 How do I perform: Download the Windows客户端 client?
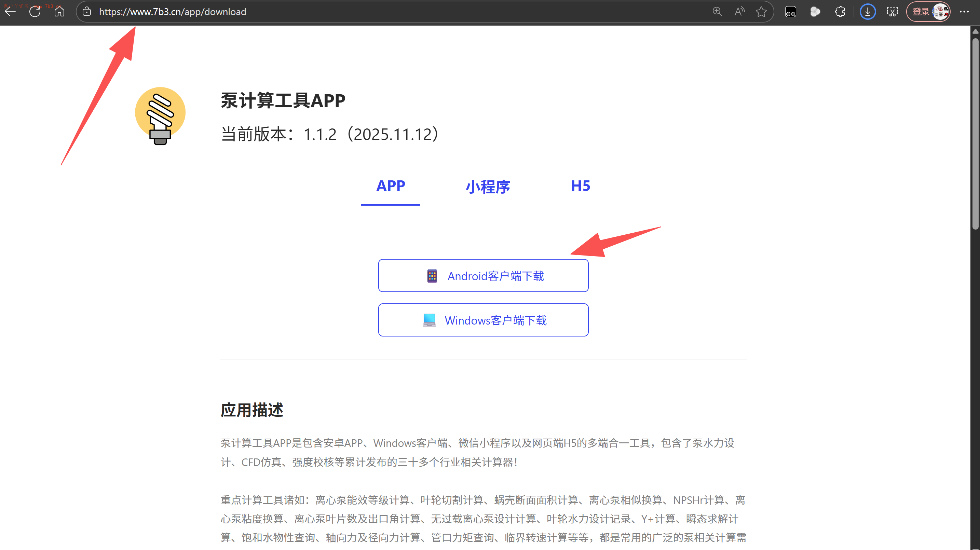pos(483,320)
